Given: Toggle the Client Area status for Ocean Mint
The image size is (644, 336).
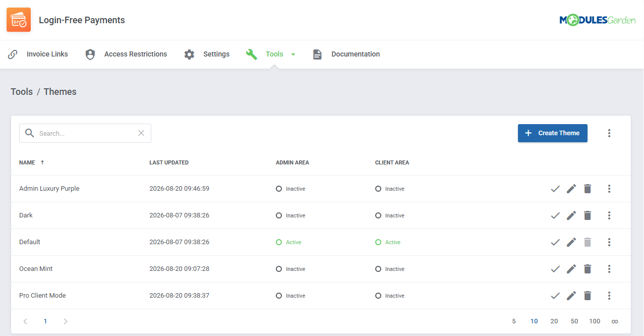Looking at the screenshot, I should click(390, 269).
